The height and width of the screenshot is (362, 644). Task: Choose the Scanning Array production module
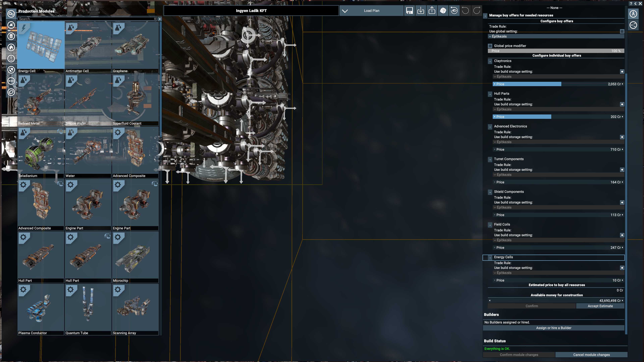coord(135,309)
